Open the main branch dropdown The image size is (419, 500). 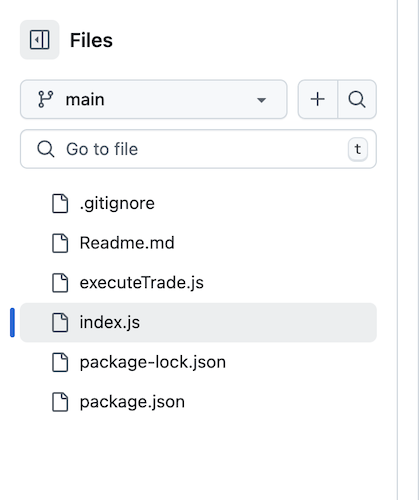tap(154, 99)
